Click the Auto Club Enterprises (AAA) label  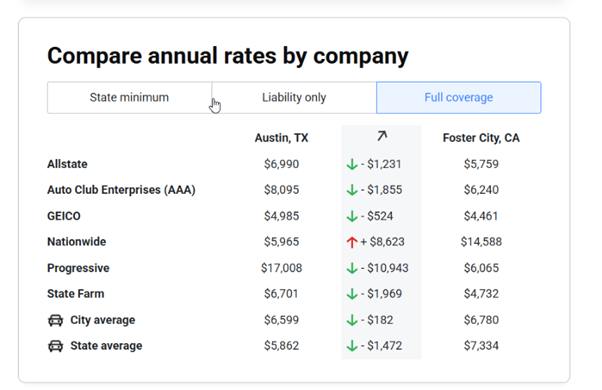[121, 190]
